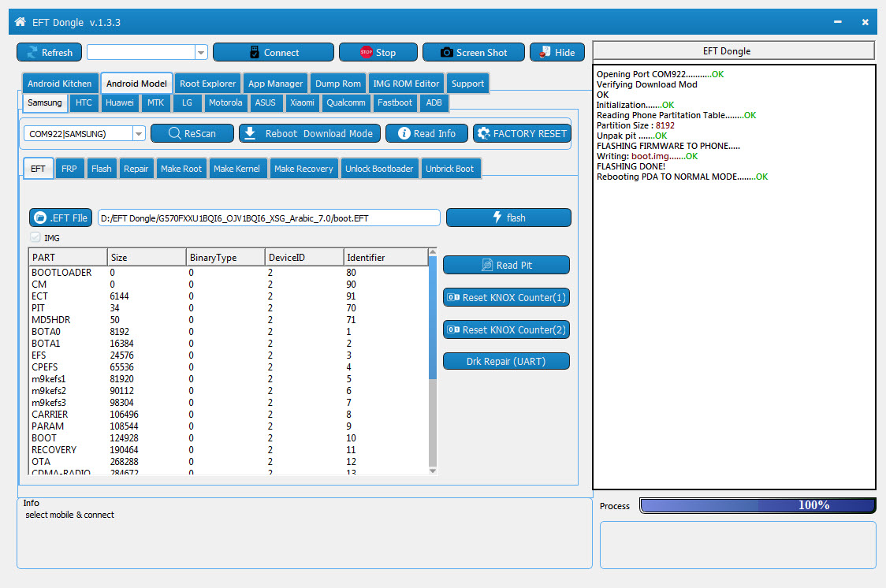Screen dimensions: 886x588
Task: Click the EFT file path input field
Action: 269,218
